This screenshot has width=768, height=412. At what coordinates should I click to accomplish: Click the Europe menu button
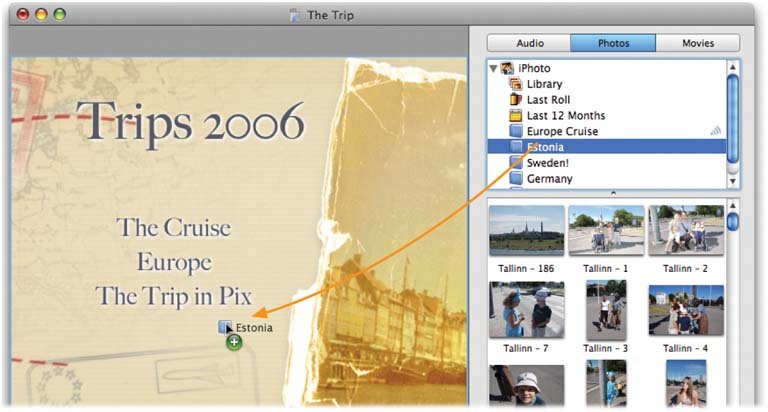click(174, 262)
